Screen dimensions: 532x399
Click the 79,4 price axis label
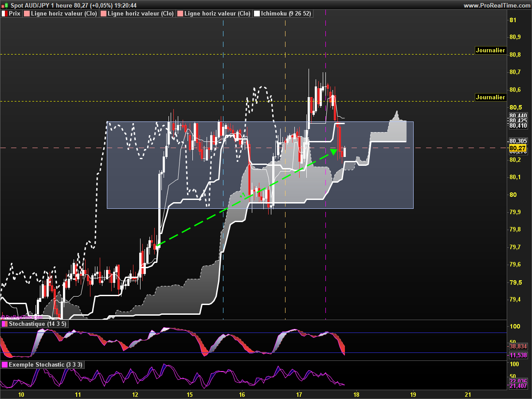[x=514, y=300]
